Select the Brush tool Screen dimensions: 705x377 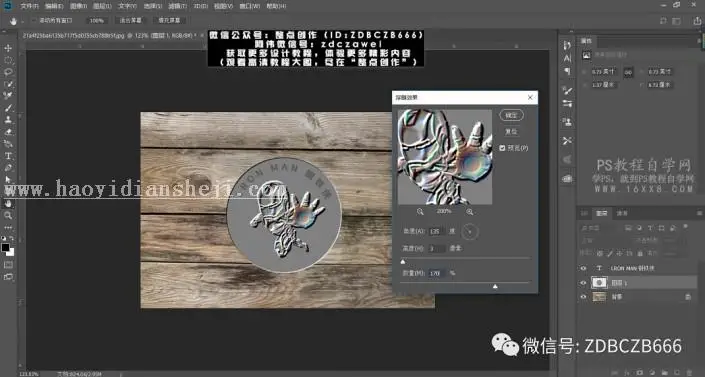[x=8, y=108]
